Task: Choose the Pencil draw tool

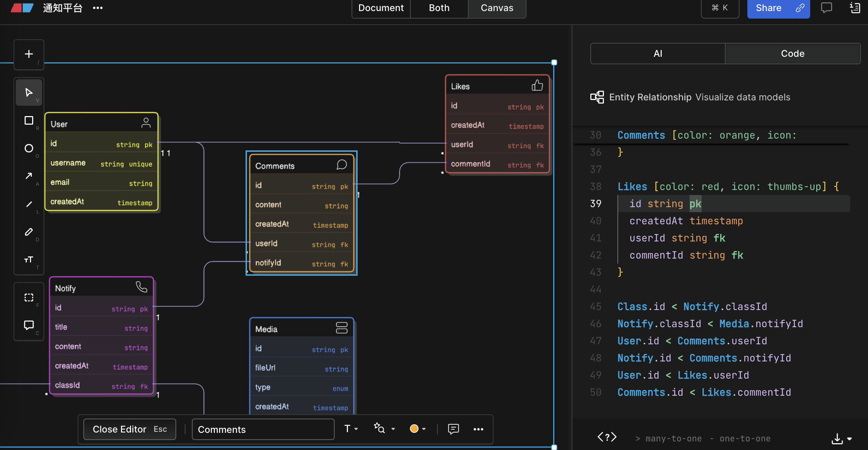Action: 29,232
